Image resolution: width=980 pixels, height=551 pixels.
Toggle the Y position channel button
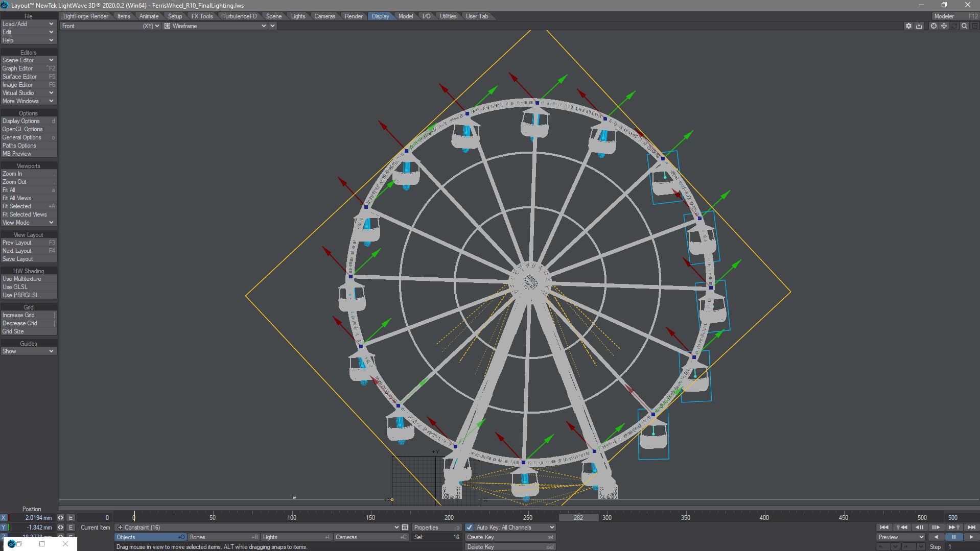coord(4,528)
